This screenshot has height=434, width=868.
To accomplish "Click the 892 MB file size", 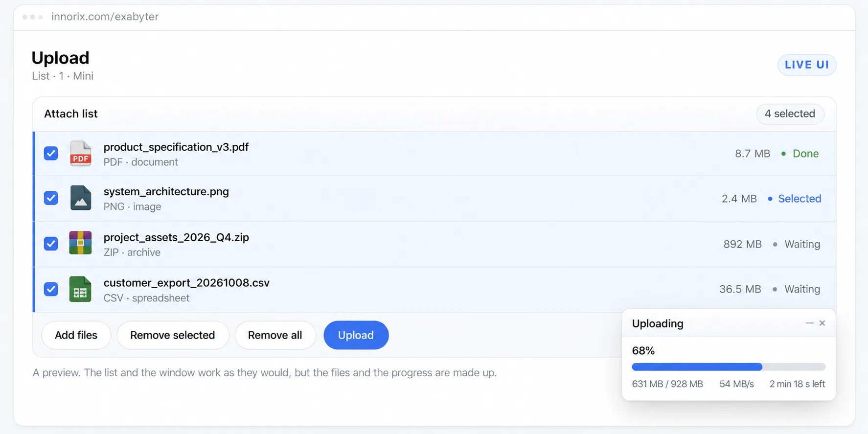I will click(x=743, y=244).
